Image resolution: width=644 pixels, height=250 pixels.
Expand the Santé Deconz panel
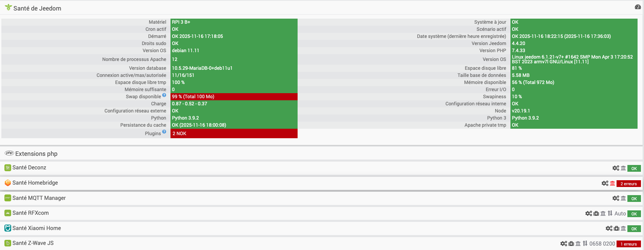pos(29,168)
